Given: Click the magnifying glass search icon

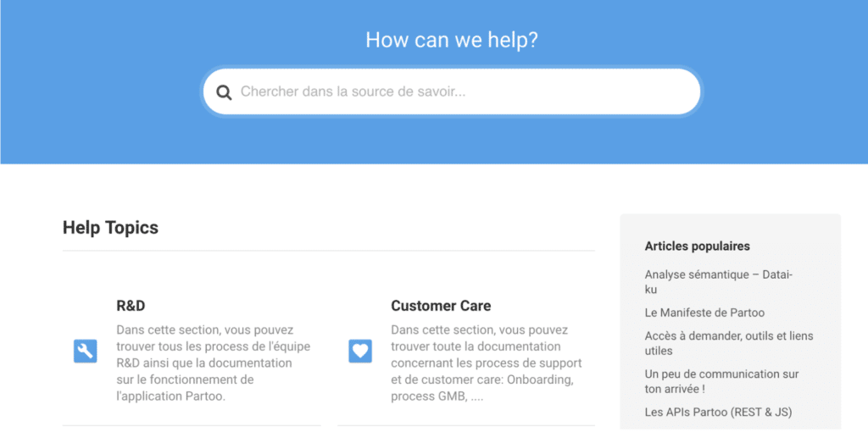Looking at the screenshot, I should [x=224, y=92].
